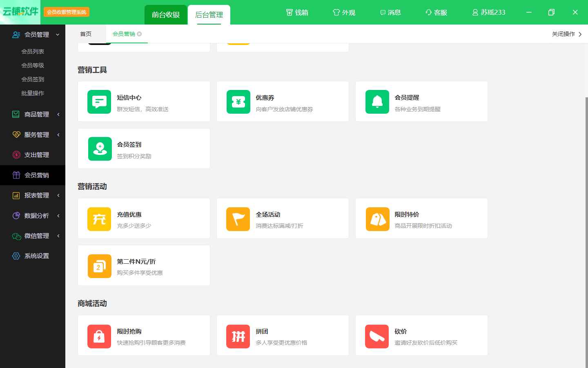This screenshot has height=368, width=588.
Task: Click the 限时抢购 red bag icon
Action: pos(99,337)
